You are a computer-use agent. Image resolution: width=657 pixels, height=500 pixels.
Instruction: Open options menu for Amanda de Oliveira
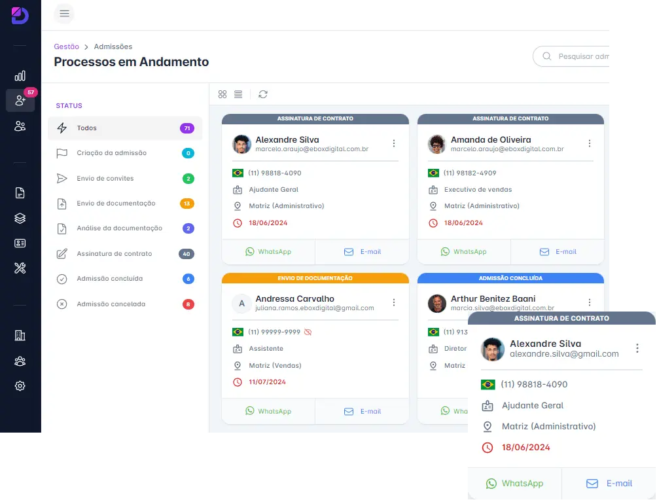click(x=589, y=144)
